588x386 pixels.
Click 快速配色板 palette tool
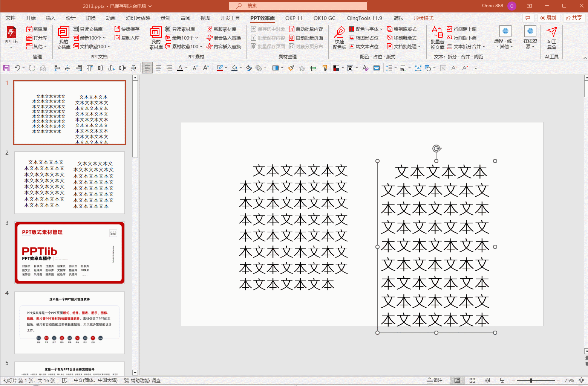tap(340, 38)
